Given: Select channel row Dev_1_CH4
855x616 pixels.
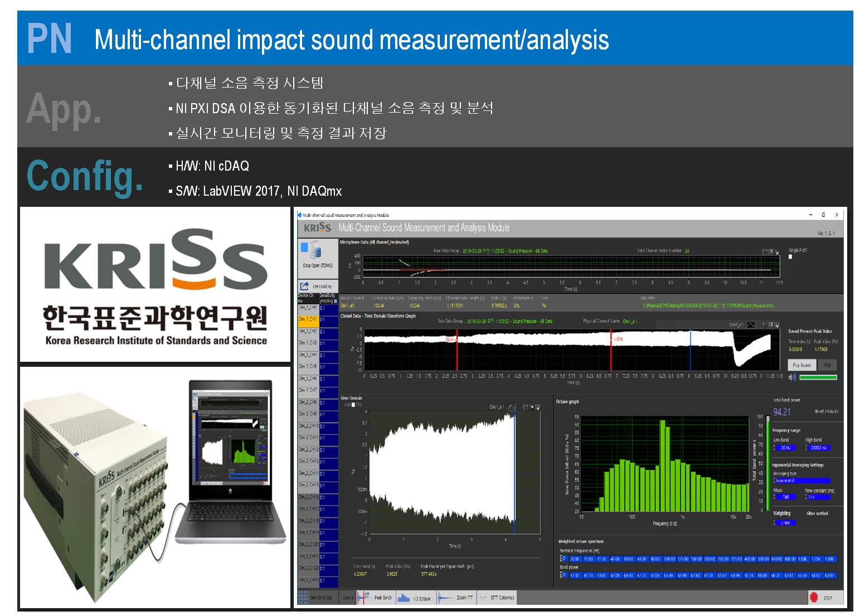Looking at the screenshot, I should coord(308,357).
